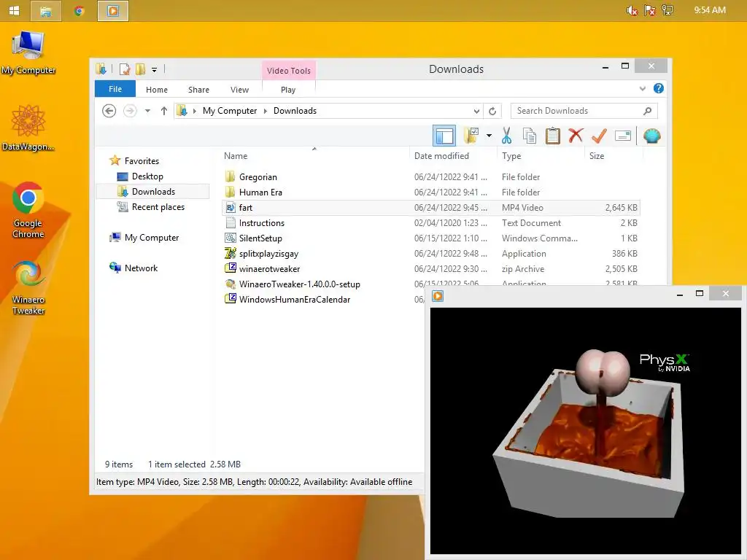Viewport: 747px width, 560px height.
Task: Open the Share ribbon tab
Action: (x=198, y=90)
